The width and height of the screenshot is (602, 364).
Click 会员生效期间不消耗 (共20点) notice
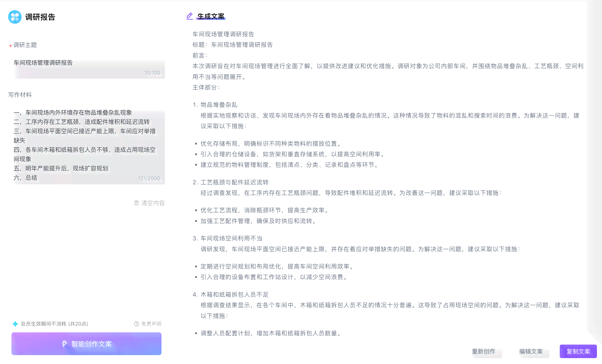pyautogui.click(x=54, y=324)
